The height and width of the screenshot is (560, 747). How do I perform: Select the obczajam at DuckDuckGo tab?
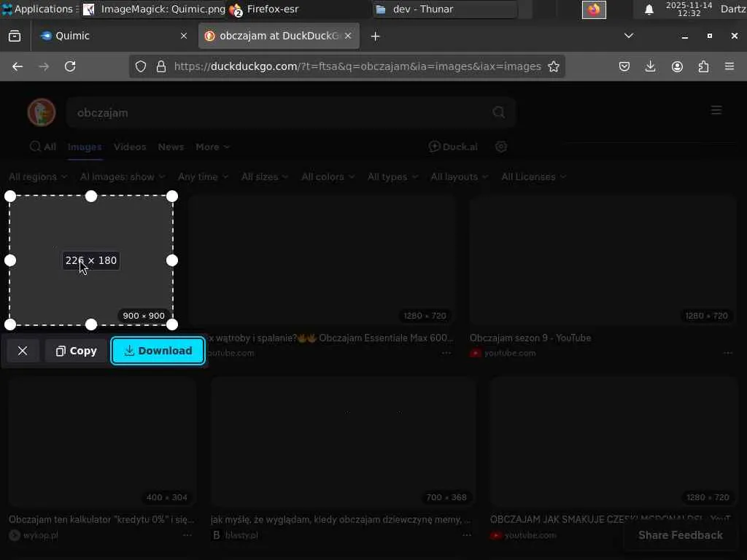tap(279, 36)
